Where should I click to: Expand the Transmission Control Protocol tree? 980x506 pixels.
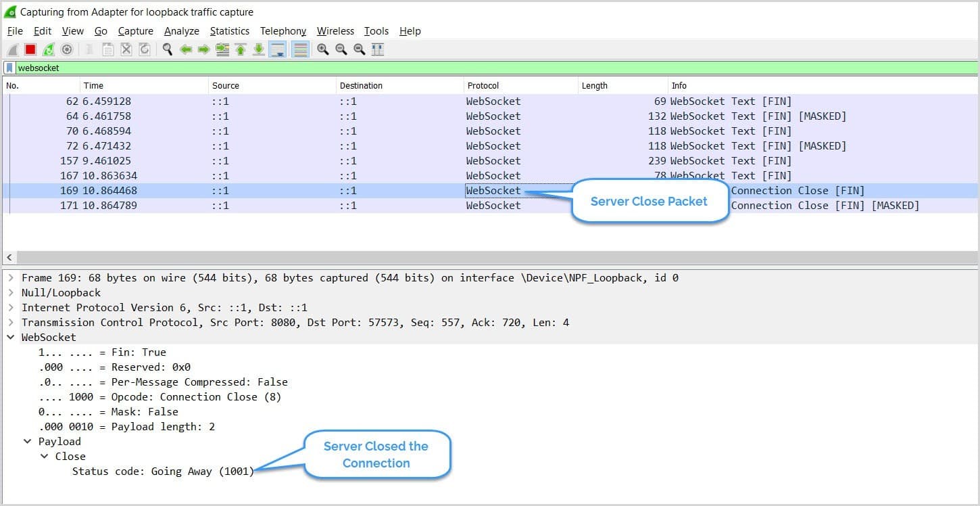click(11, 323)
